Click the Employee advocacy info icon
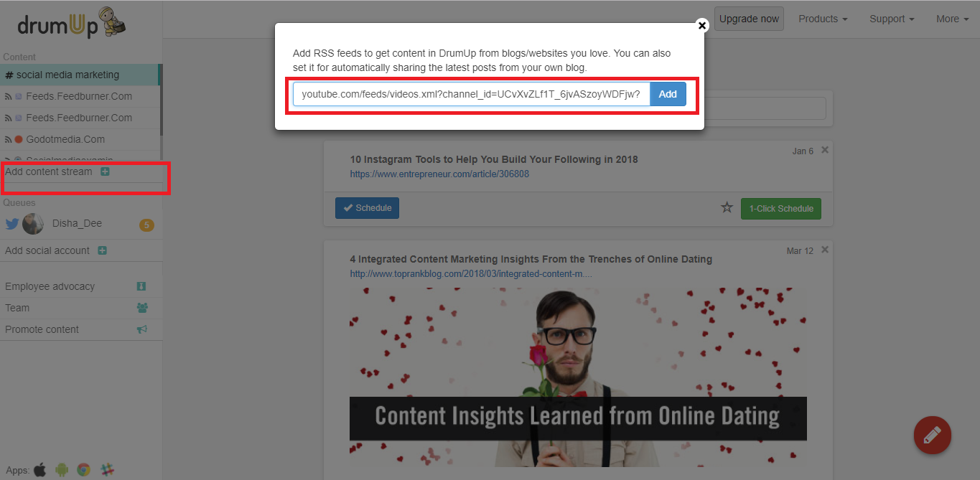The image size is (980, 480). [x=141, y=286]
